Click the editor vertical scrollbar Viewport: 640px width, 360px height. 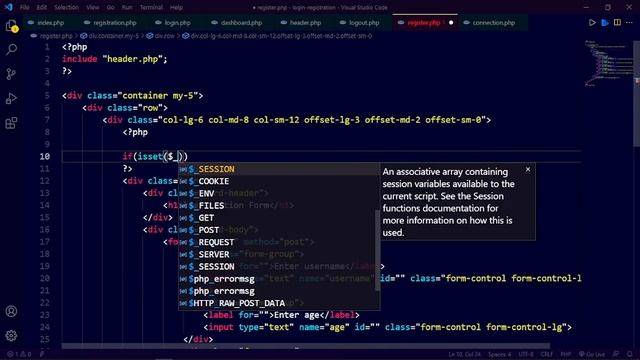(x=636, y=94)
